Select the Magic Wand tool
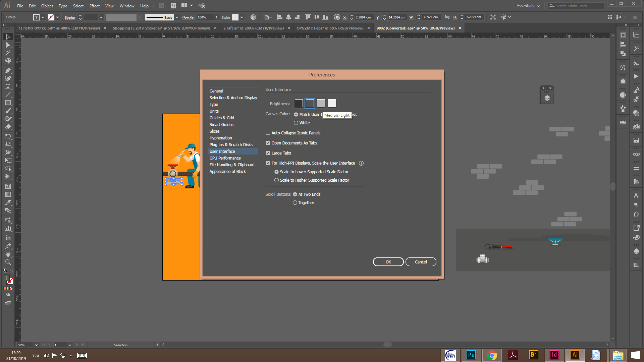This screenshot has width=644, height=362. click(x=8, y=53)
